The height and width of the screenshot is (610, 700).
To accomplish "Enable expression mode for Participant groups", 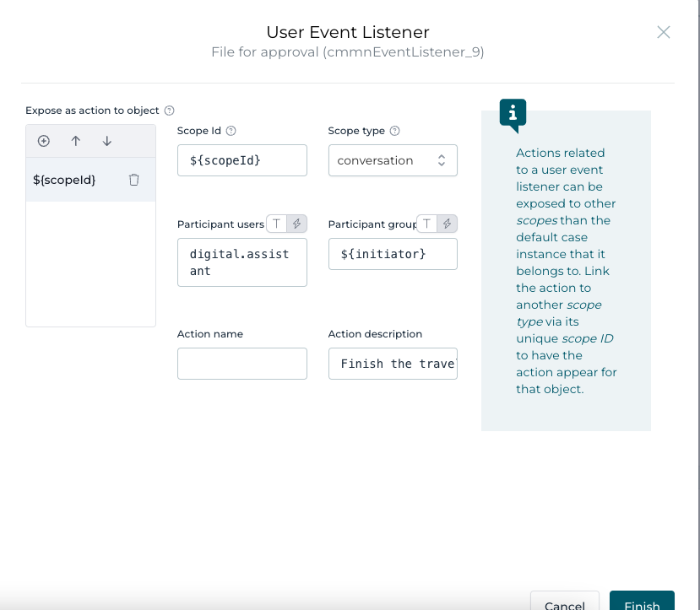I will click(448, 224).
